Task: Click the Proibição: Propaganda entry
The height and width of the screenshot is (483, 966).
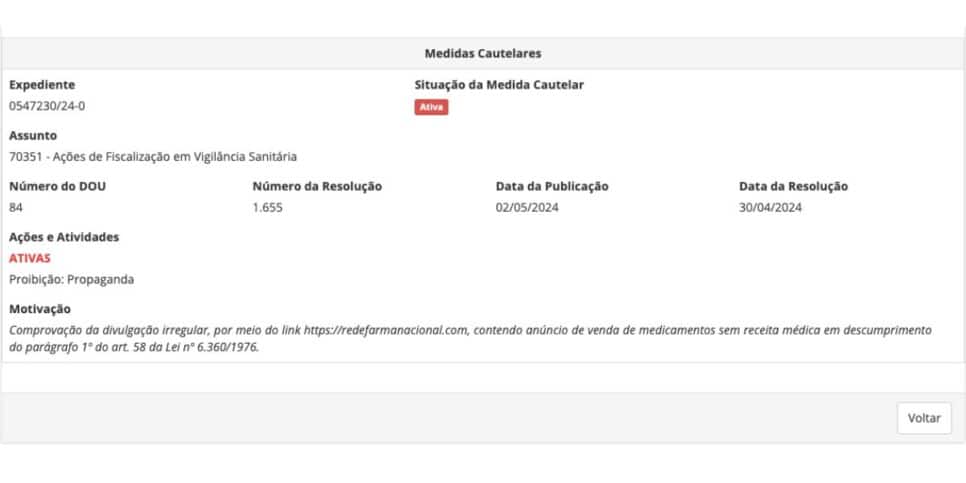Action: coord(71,279)
